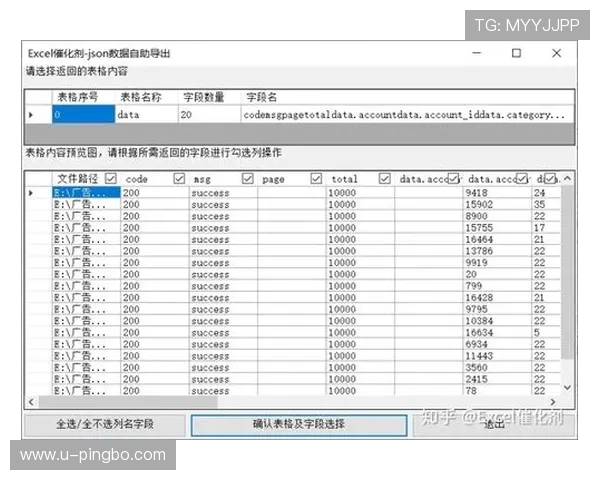Viewport: 600px width, 480px height.
Task: Select the cell with value 799
Action: pyautogui.click(x=497, y=286)
